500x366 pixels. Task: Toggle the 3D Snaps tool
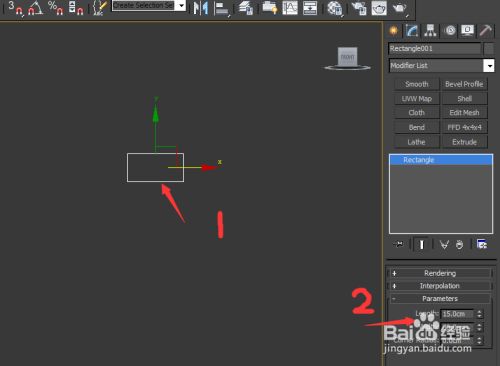click(15, 7)
